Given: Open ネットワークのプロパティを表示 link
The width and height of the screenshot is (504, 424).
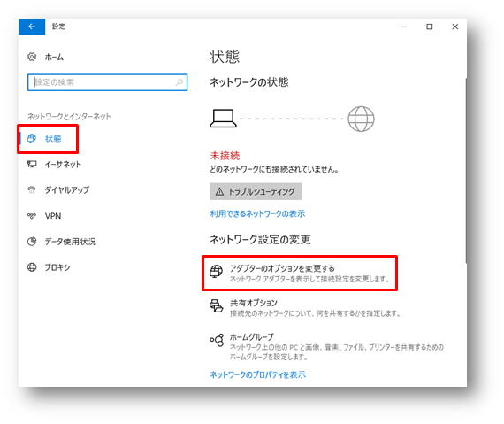Looking at the screenshot, I should (x=258, y=374).
